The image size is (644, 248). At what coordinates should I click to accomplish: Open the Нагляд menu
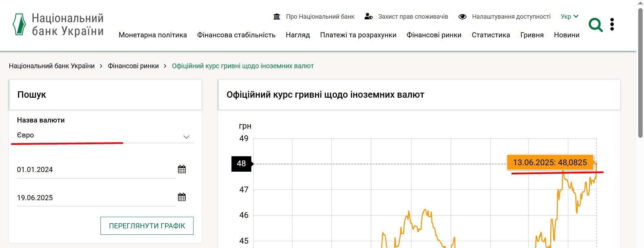point(298,35)
